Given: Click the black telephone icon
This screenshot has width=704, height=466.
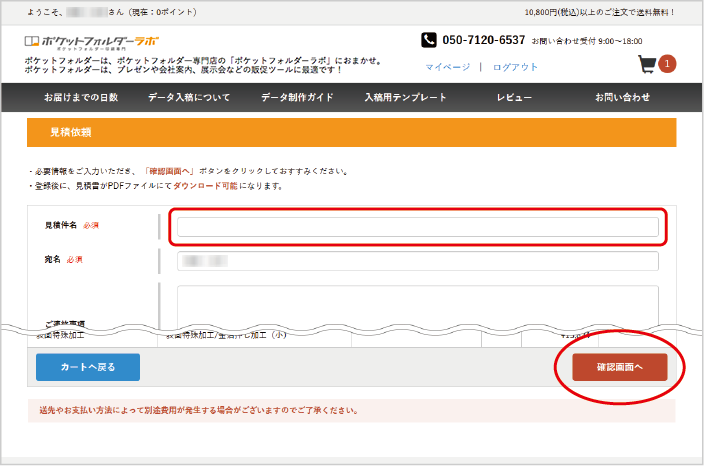Looking at the screenshot, I should [429, 40].
